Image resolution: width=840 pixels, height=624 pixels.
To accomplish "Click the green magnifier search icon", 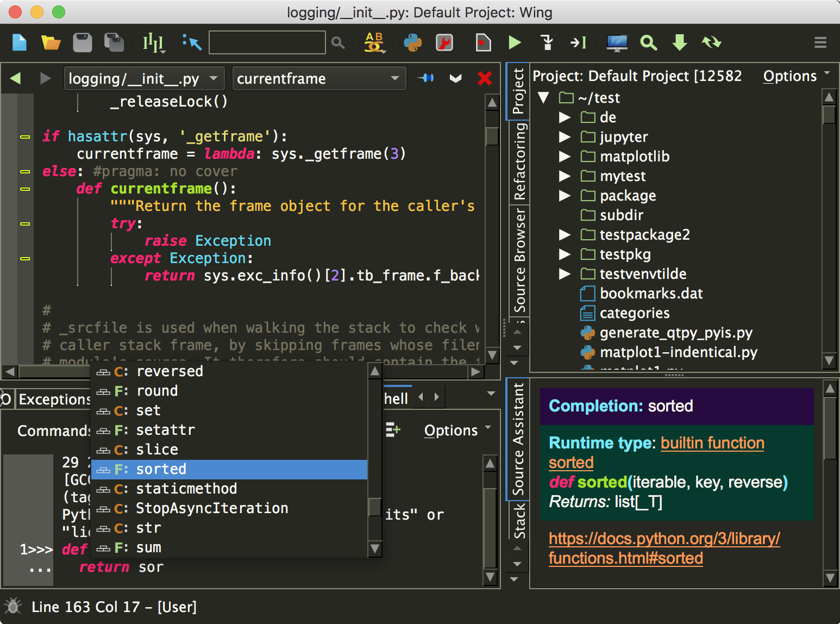I will click(648, 42).
